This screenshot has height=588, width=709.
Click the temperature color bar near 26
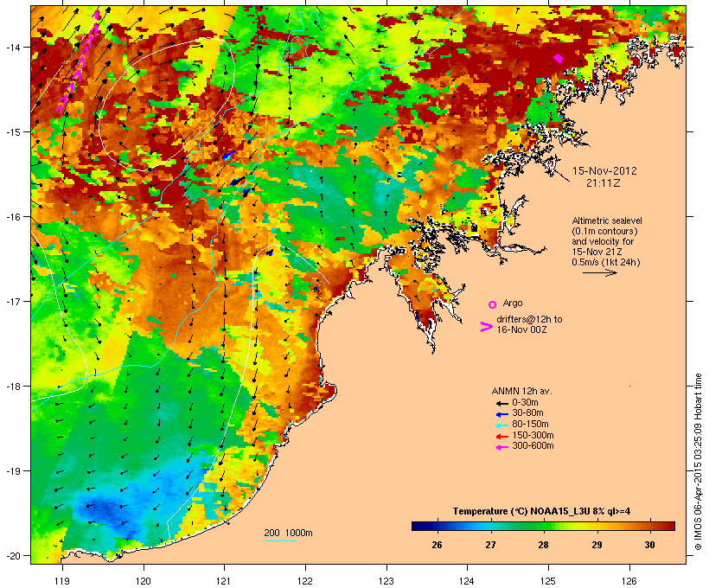tap(437, 526)
